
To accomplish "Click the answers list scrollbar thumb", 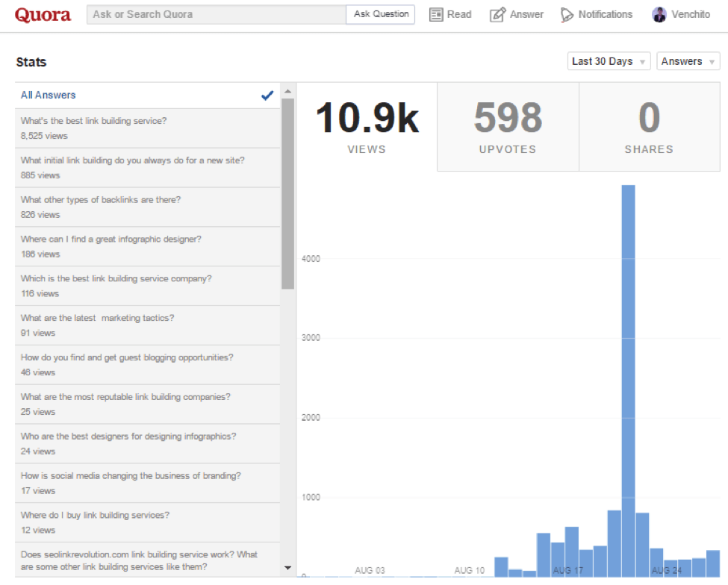I will [288, 193].
